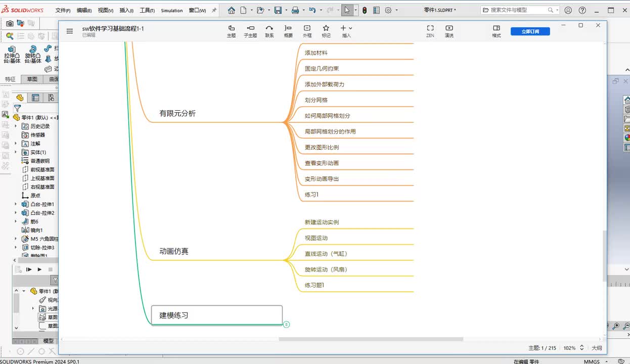Expand the 凸台-拉伸1 feature node
This screenshot has width=630, height=364.
(x=16, y=204)
